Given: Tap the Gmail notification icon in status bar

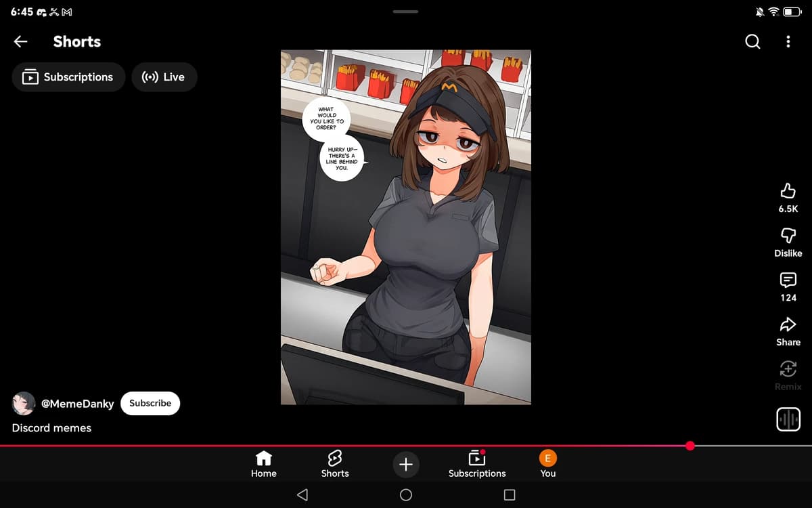Looking at the screenshot, I should (67, 12).
